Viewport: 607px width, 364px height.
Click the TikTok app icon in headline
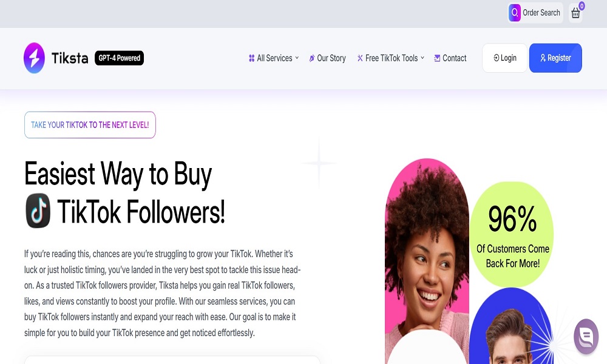[38, 211]
